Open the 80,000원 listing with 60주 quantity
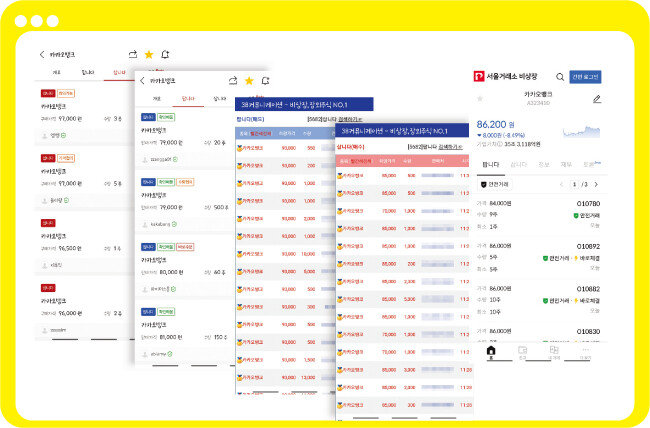Viewport: 650px width, 428px height. click(x=185, y=268)
